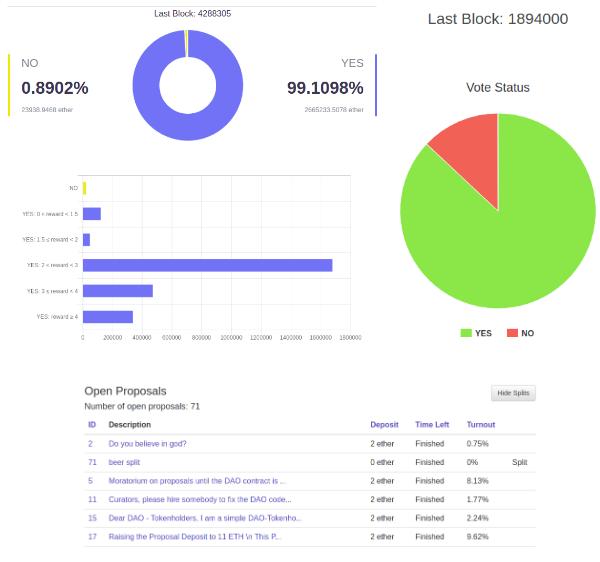Toggle the green YES legend swatch

466,333
